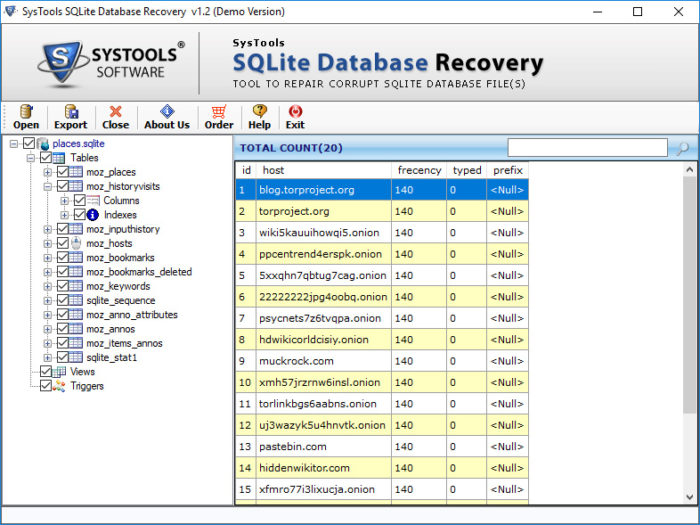Click the moz_bookmarks table icon
This screenshot has height=525, width=700.
tap(75, 258)
